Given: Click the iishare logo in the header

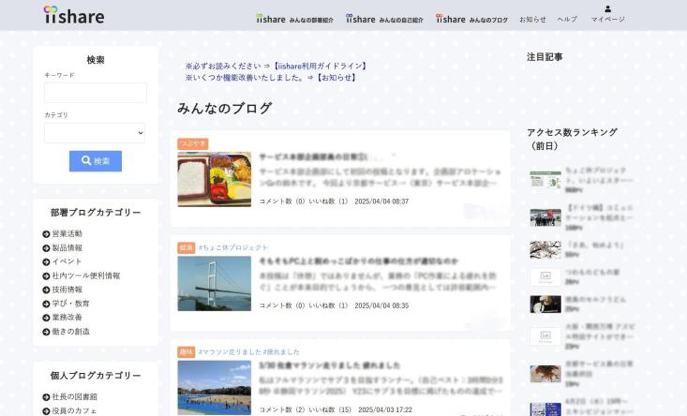Looking at the screenshot, I should coord(74,15).
